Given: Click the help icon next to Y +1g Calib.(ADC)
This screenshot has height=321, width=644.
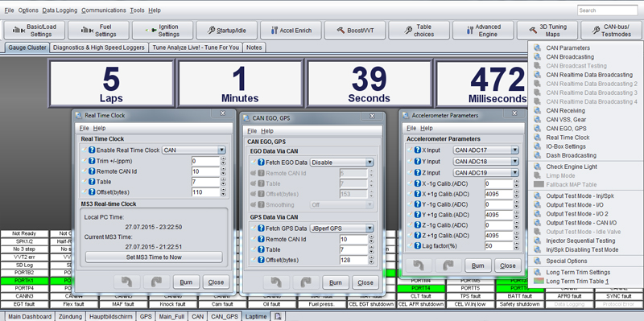Looking at the screenshot, I should pos(418,214).
